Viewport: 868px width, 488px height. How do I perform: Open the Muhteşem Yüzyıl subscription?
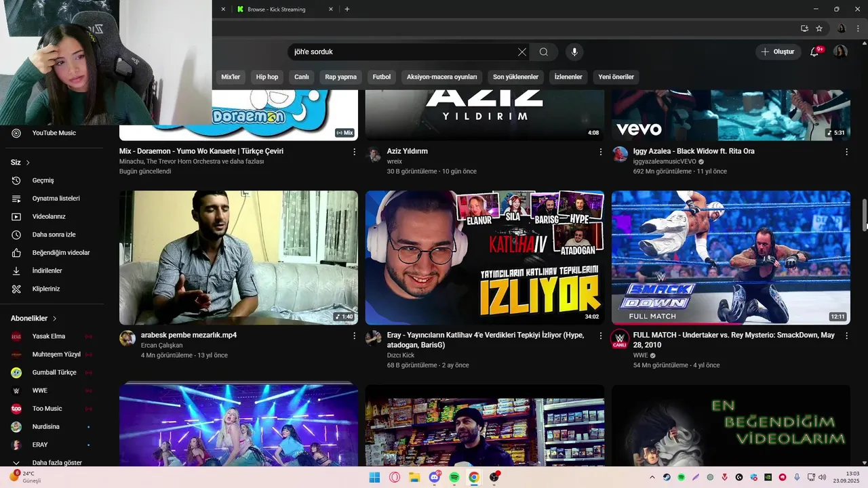(53, 354)
